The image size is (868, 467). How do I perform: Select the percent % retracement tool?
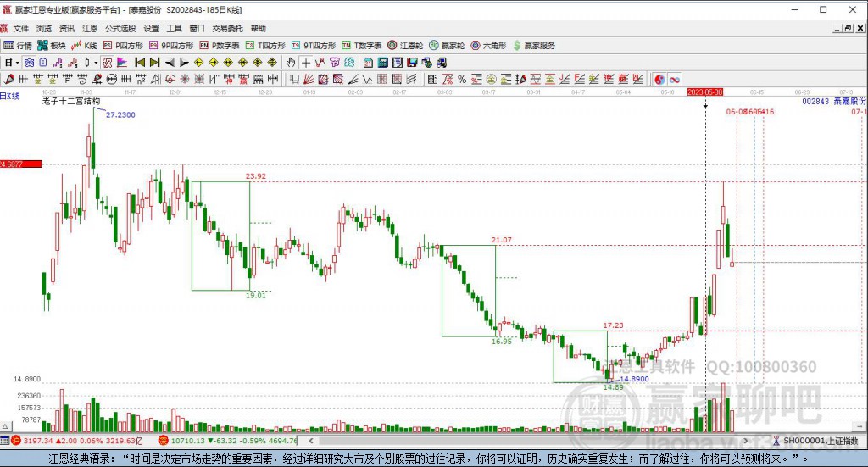pyautogui.click(x=462, y=79)
